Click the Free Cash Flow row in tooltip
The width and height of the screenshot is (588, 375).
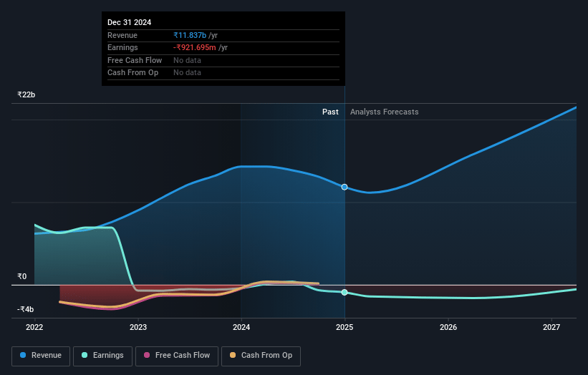(223, 60)
